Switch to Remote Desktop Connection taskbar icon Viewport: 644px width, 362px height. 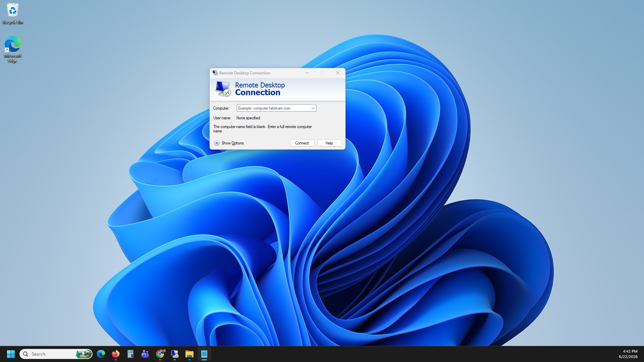click(x=175, y=354)
